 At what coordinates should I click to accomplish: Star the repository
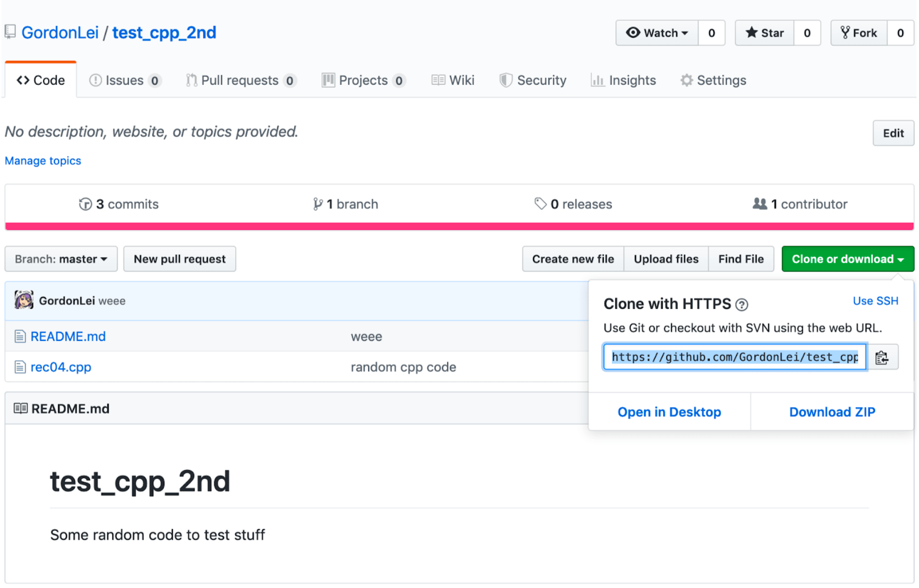pyautogui.click(x=764, y=32)
